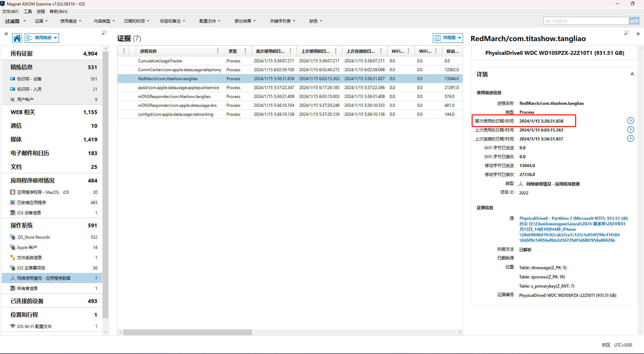Open the PhysicalDrive0 source path link

[573, 229]
